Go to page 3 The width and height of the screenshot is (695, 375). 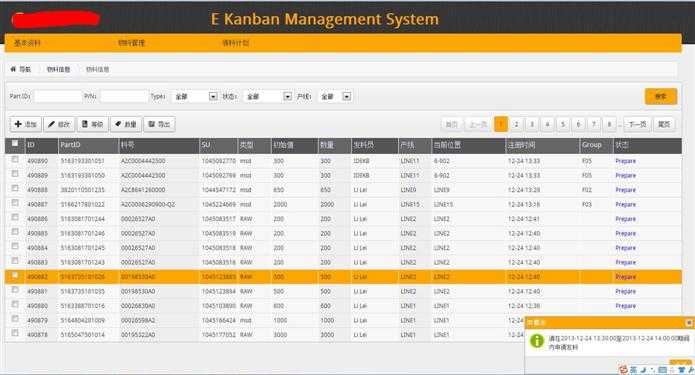[x=532, y=124]
